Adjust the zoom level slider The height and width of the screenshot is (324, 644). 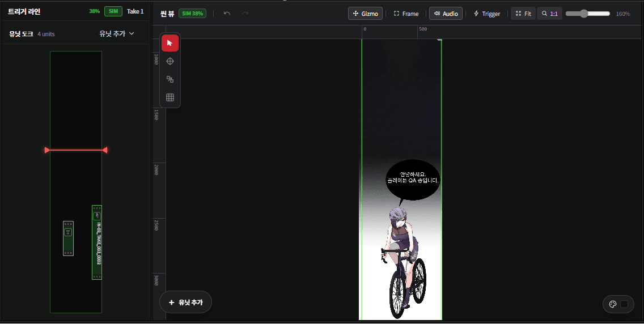[x=588, y=14]
